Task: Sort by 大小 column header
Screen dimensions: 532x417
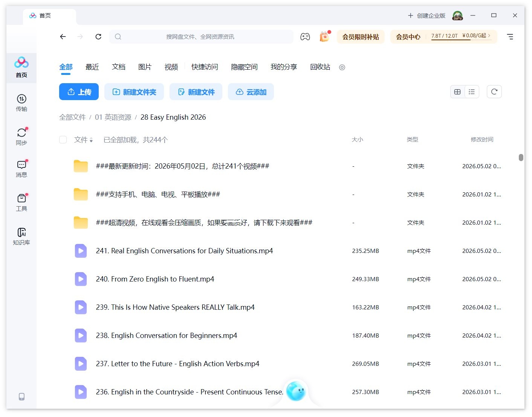Action: click(x=357, y=140)
